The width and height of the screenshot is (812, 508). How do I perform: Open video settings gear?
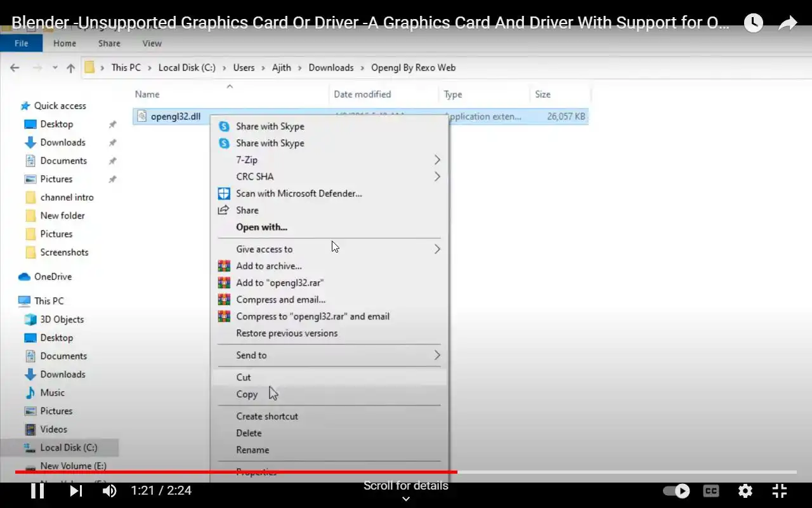[x=745, y=491]
